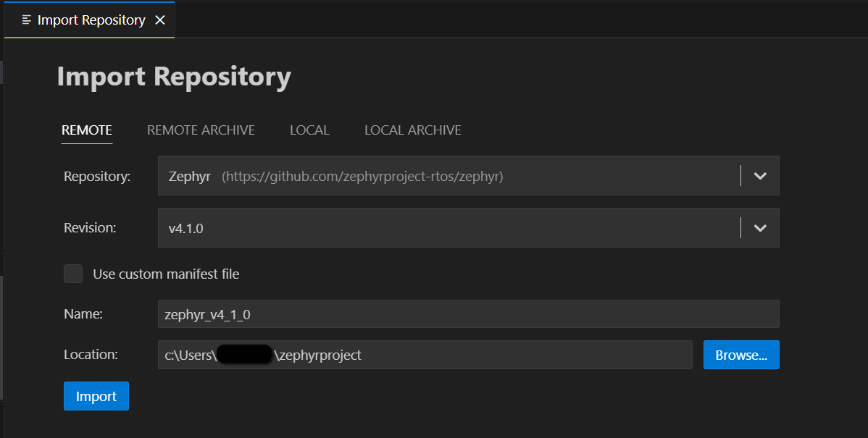
Task: Click the Zephyr repository entry
Action: [189, 175]
